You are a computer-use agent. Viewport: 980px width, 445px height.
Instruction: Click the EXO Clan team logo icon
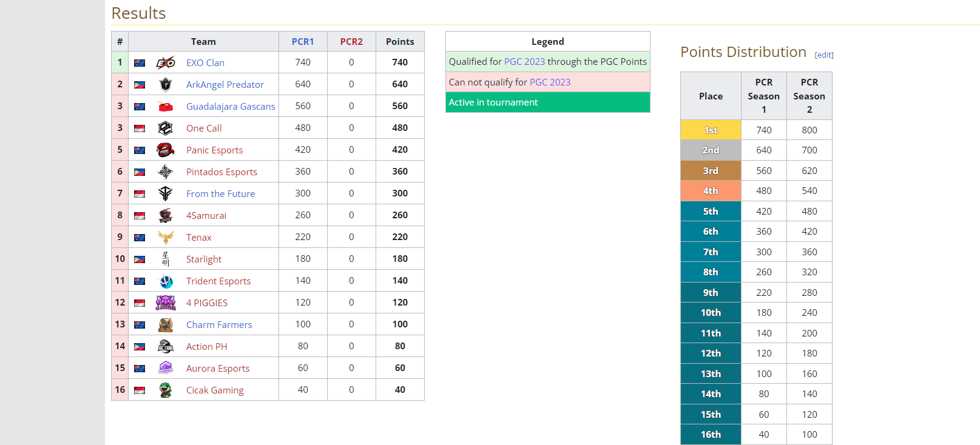coord(166,62)
